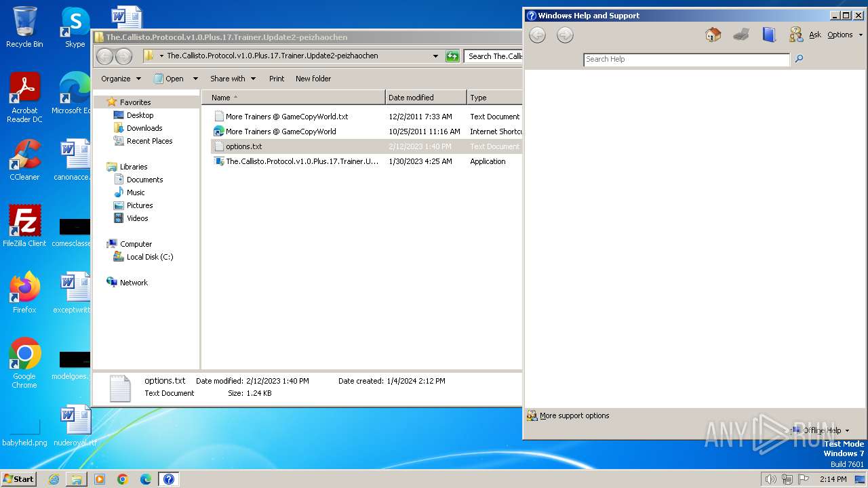Viewport: 868px width, 488px height.
Task: Expand the Open button dropdown arrow
Action: pos(195,79)
